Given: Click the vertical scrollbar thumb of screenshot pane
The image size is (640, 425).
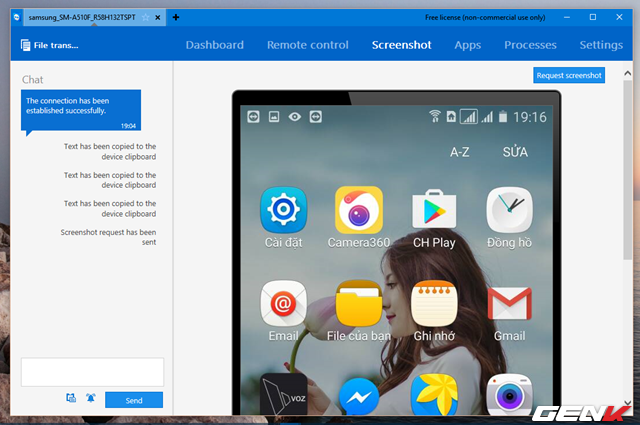Looking at the screenshot, I should pyautogui.click(x=628, y=169).
